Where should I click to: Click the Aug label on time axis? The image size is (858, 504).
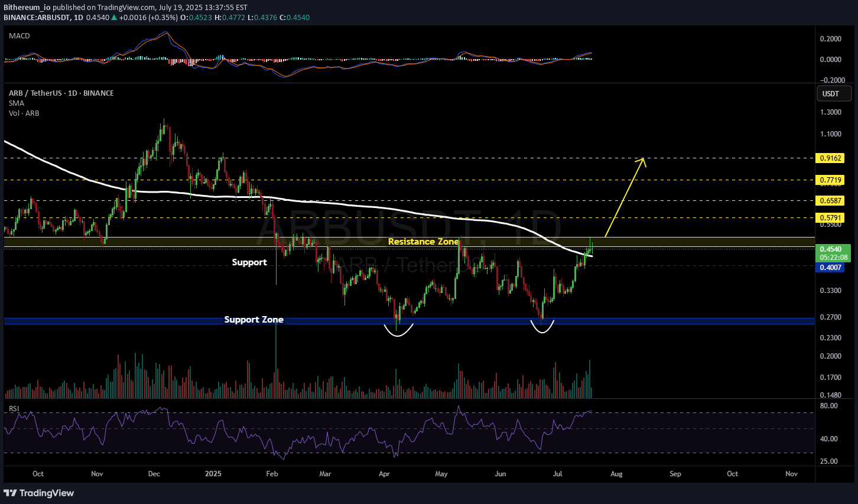click(616, 474)
